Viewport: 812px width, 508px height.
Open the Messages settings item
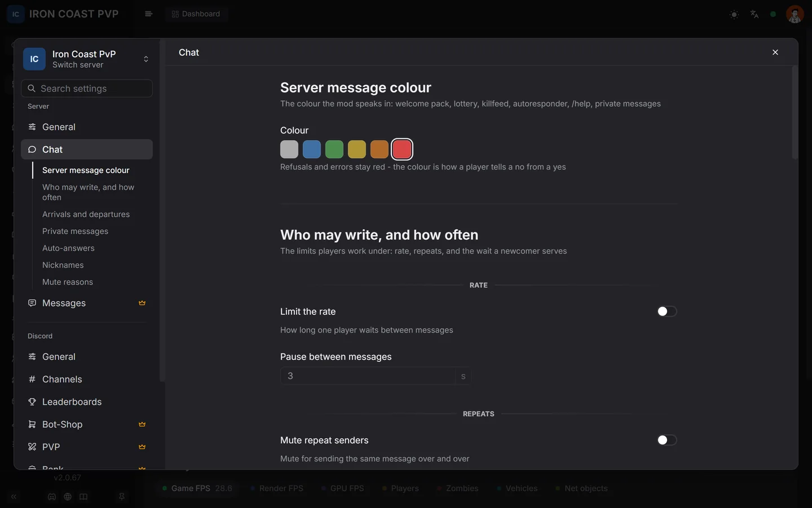87,303
